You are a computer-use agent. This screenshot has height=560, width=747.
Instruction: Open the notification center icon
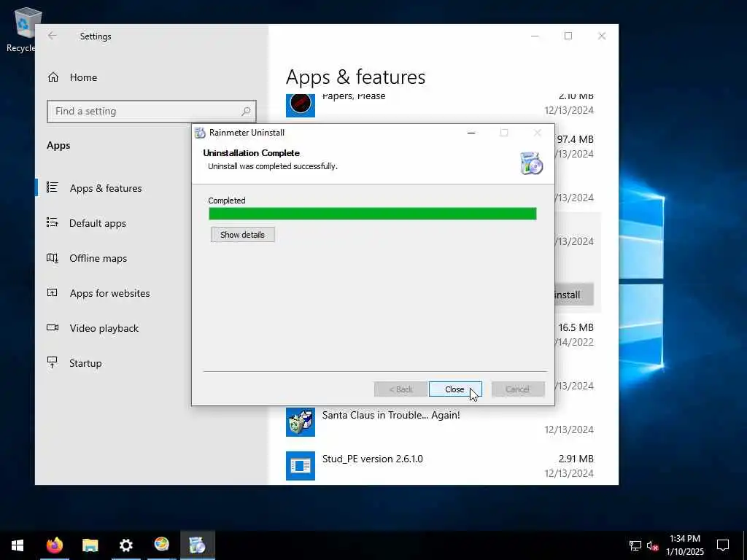click(x=723, y=545)
